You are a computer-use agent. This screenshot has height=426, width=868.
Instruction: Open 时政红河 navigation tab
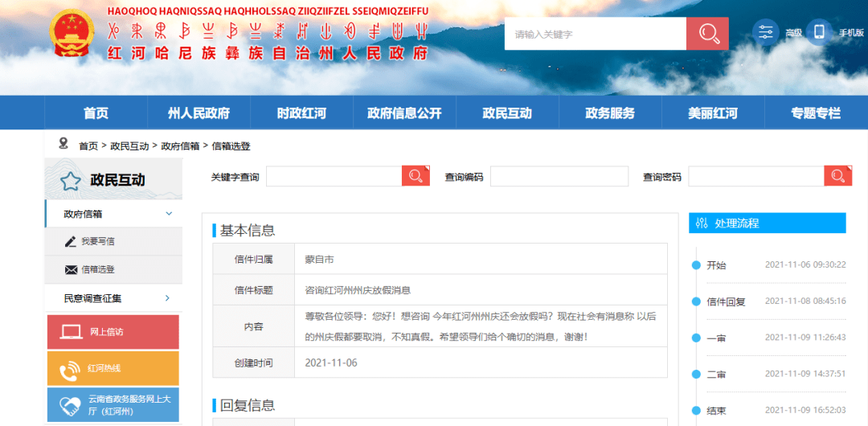[301, 113]
